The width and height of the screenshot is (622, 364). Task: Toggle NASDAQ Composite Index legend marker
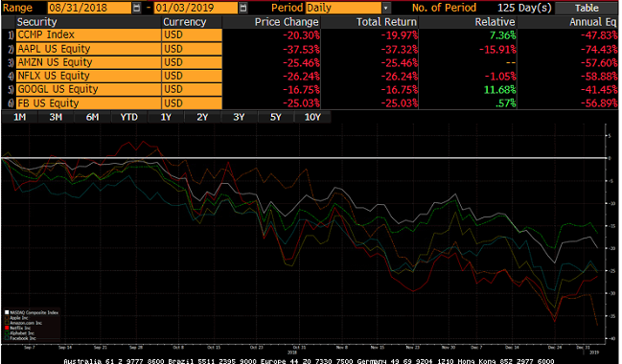(x=7, y=312)
